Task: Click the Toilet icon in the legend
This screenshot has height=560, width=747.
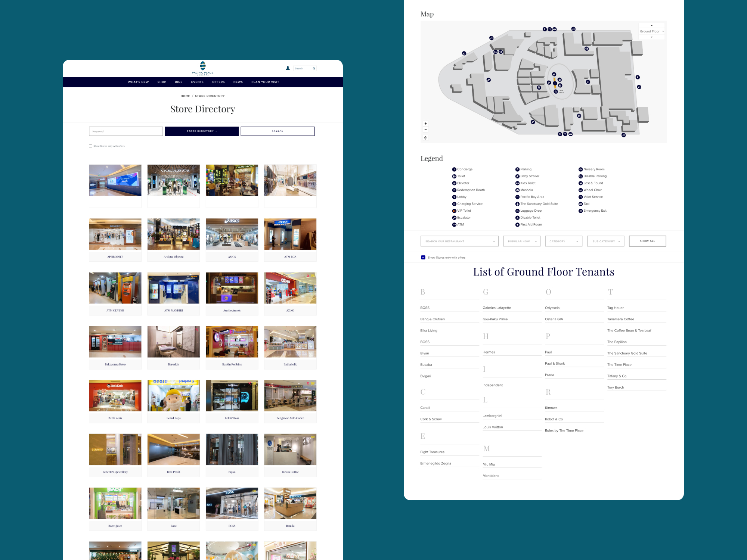Action: coord(454,176)
